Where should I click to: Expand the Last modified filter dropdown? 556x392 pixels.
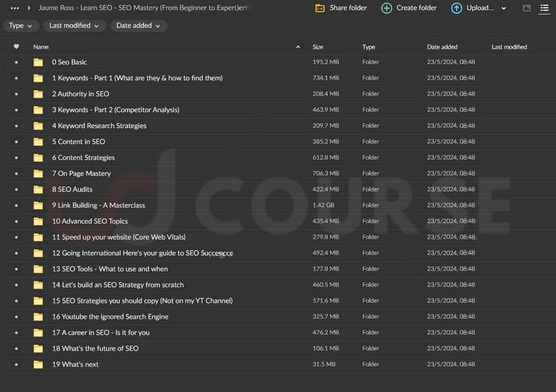74,26
